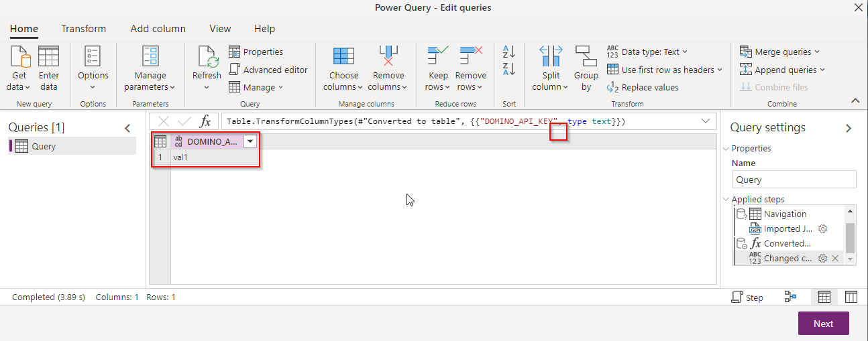
Task: Open the Help tab
Action: point(265,29)
